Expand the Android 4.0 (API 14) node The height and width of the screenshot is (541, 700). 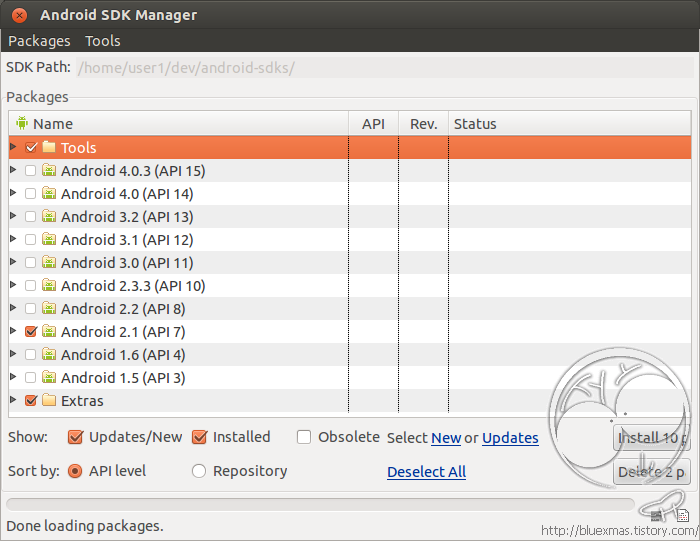pos(13,193)
